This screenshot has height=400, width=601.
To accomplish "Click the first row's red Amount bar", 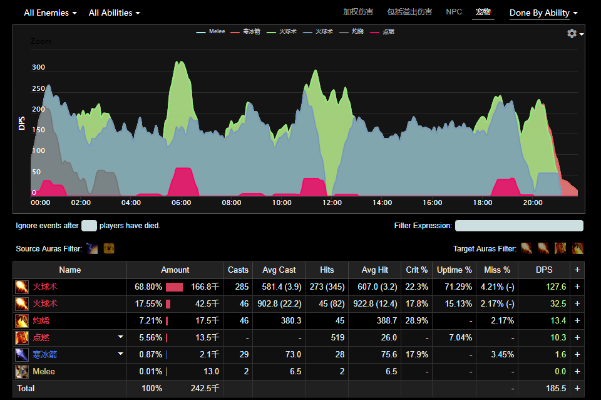I will [x=173, y=286].
